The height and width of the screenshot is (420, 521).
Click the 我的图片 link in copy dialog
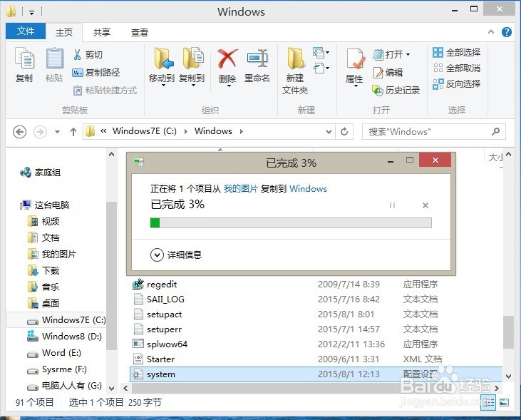point(241,188)
